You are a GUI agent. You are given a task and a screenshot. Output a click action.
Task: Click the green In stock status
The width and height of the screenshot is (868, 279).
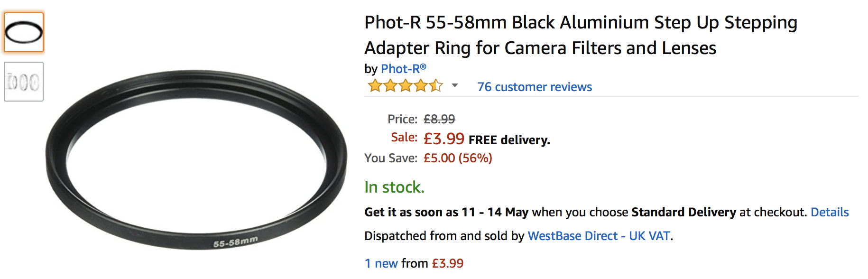click(x=394, y=187)
